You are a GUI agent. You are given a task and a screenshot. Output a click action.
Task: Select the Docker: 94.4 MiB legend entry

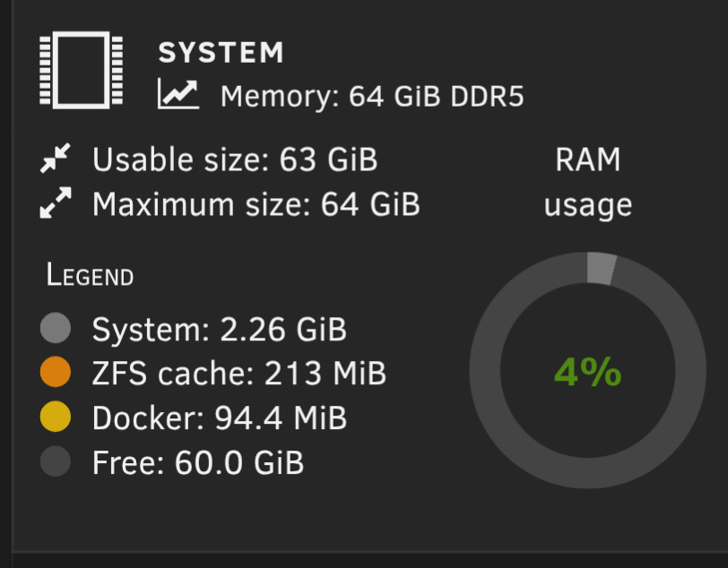[219, 417]
